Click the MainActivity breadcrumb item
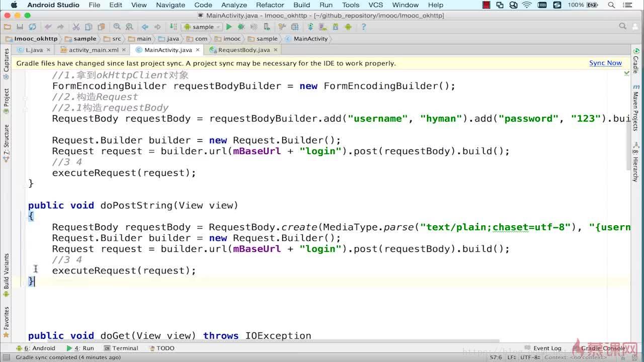Screen dimensions: 644x362 pyautogui.click(x=306, y=39)
